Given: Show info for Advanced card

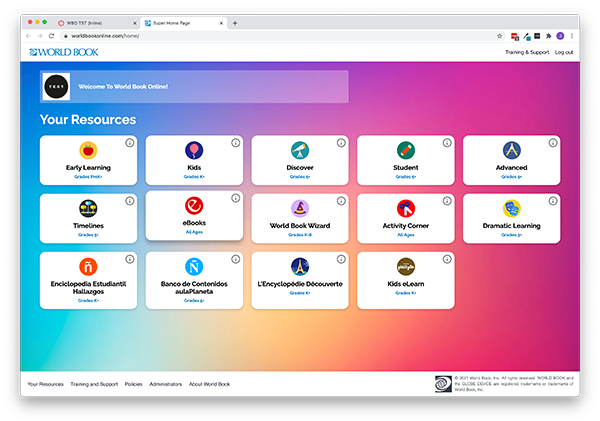Looking at the screenshot, I should [553, 143].
